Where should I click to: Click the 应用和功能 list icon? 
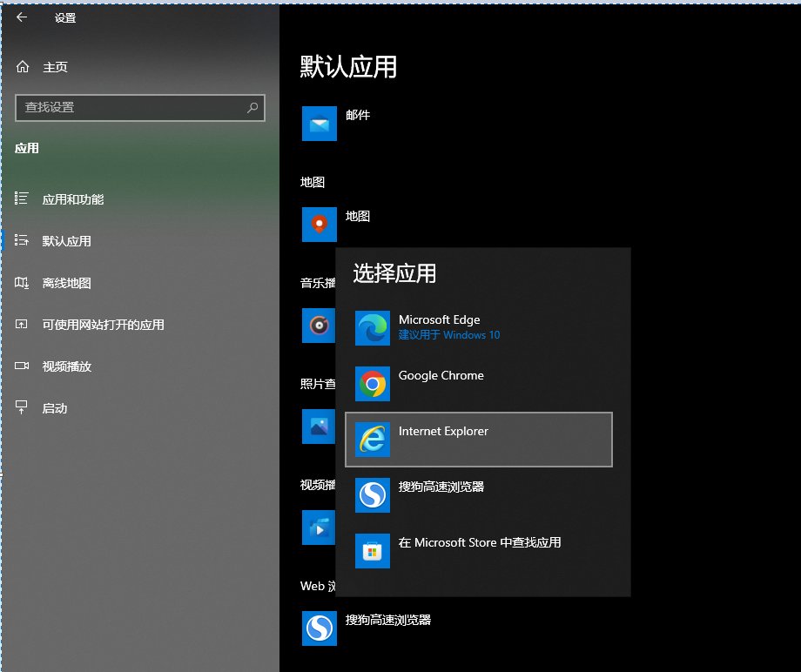[x=21, y=198]
